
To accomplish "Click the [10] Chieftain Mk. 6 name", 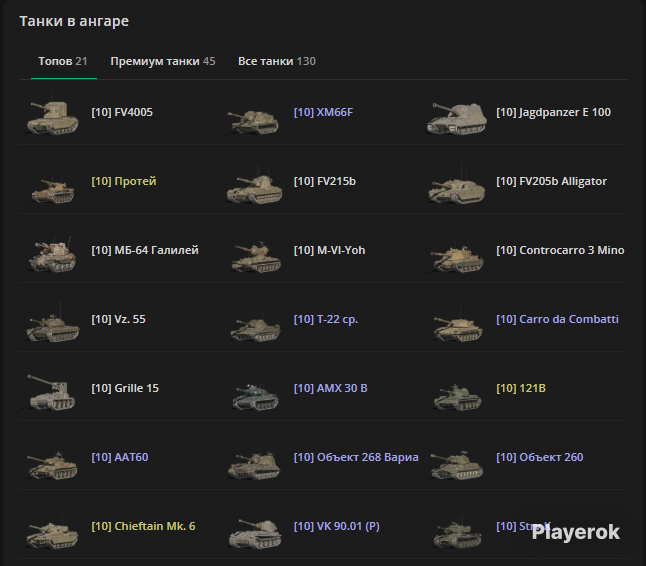I will pos(143,526).
